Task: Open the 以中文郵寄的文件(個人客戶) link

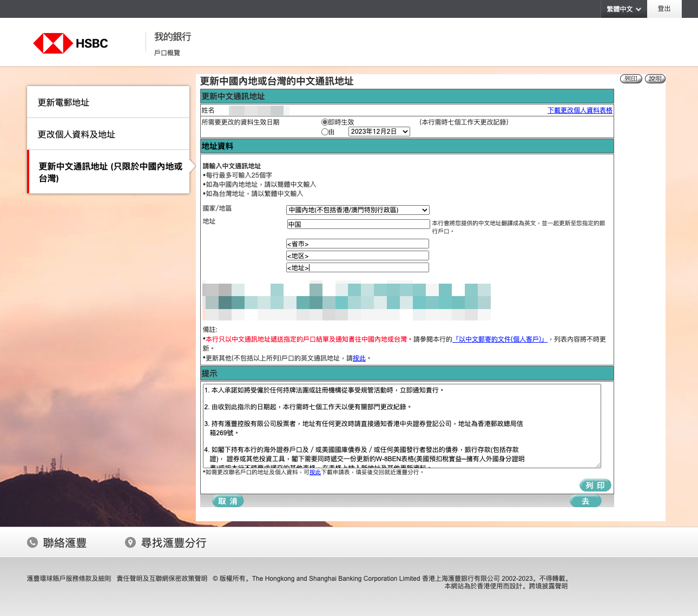Action: coord(499,339)
